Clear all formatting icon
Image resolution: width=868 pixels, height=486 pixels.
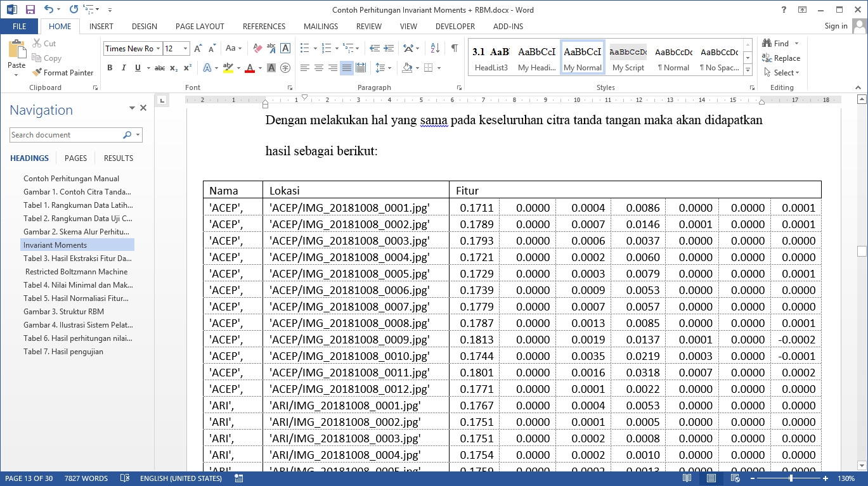coord(257,48)
